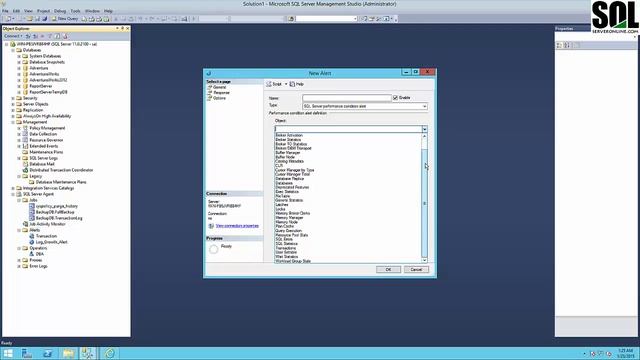Click Data Collection node icon
640x360 pixels.
pos(25,134)
